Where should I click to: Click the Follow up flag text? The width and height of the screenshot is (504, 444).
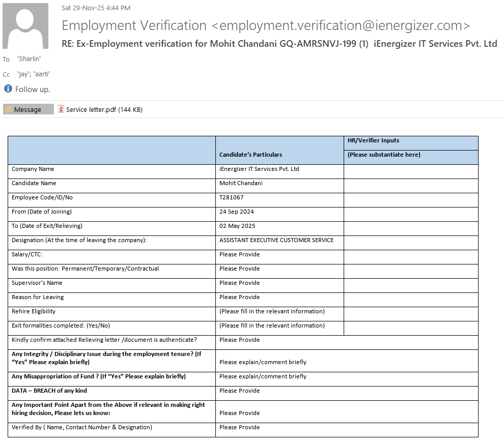click(x=33, y=90)
